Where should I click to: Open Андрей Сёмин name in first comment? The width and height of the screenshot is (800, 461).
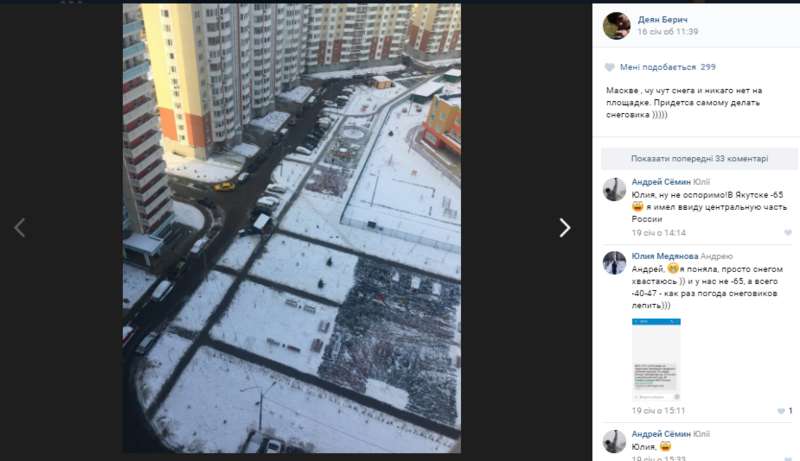661,182
